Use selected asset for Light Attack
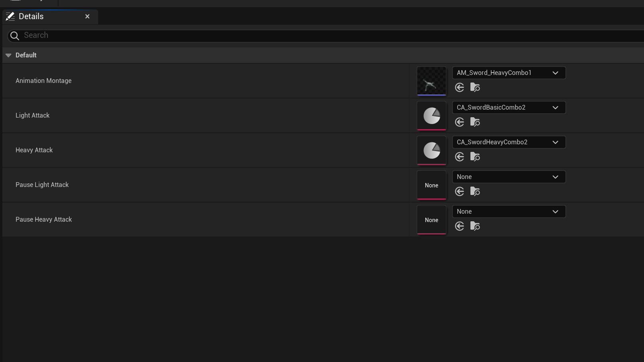Screen dimensions: 644x362 tap(460, 122)
